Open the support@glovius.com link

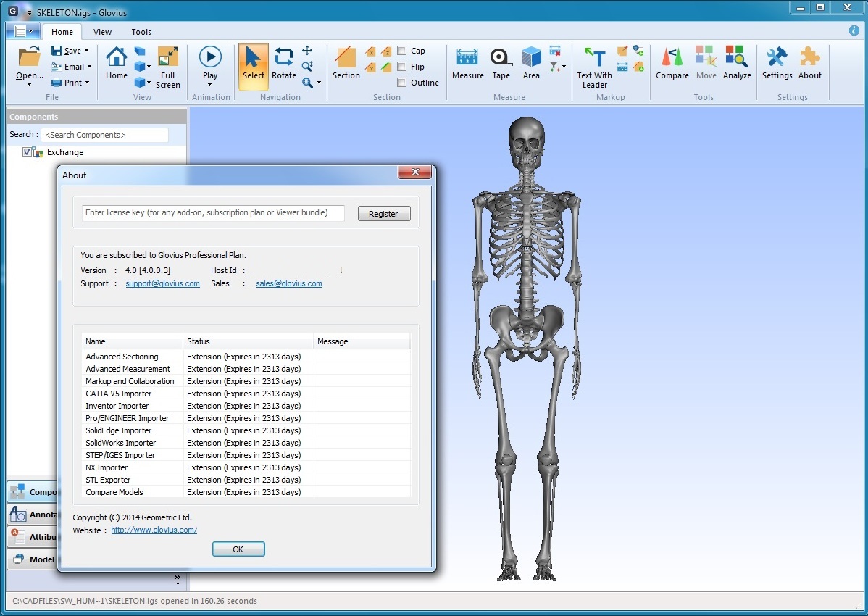(x=163, y=283)
